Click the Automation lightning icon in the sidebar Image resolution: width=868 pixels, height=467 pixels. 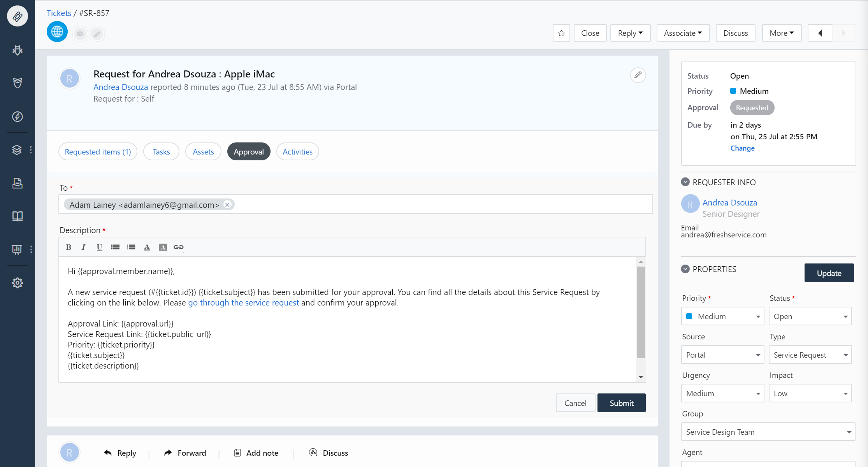17,116
